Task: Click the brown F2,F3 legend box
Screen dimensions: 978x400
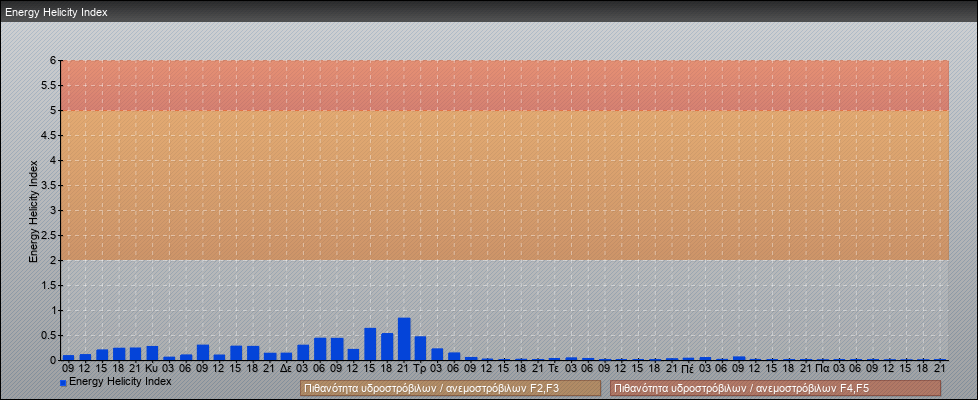Action: pos(450,388)
